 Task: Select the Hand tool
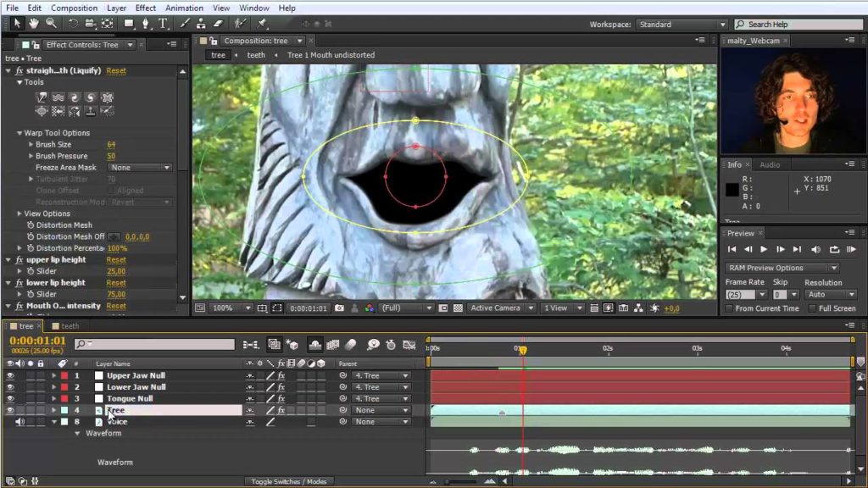[35, 24]
